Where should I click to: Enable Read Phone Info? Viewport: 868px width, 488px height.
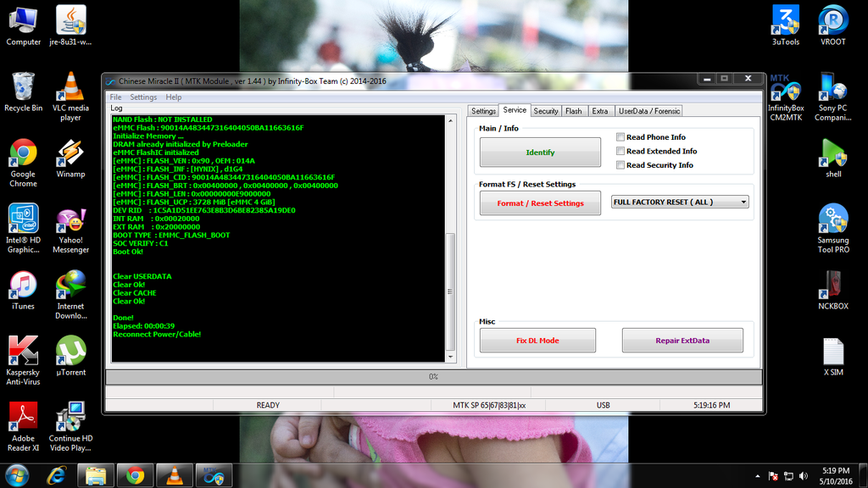(620, 136)
